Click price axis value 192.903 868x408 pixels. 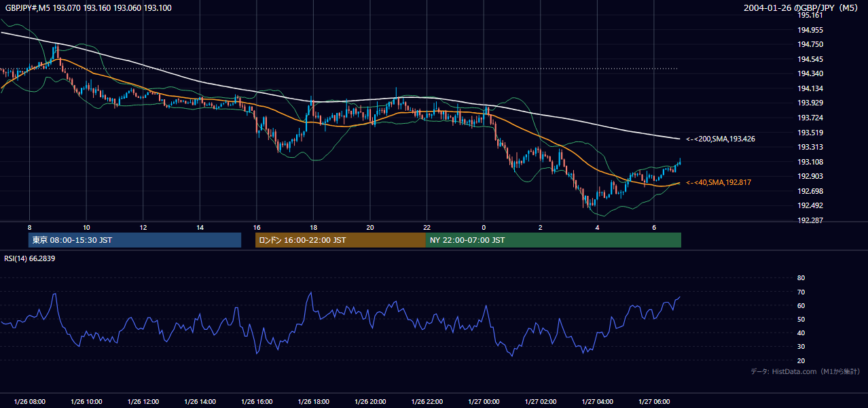pyautogui.click(x=810, y=176)
